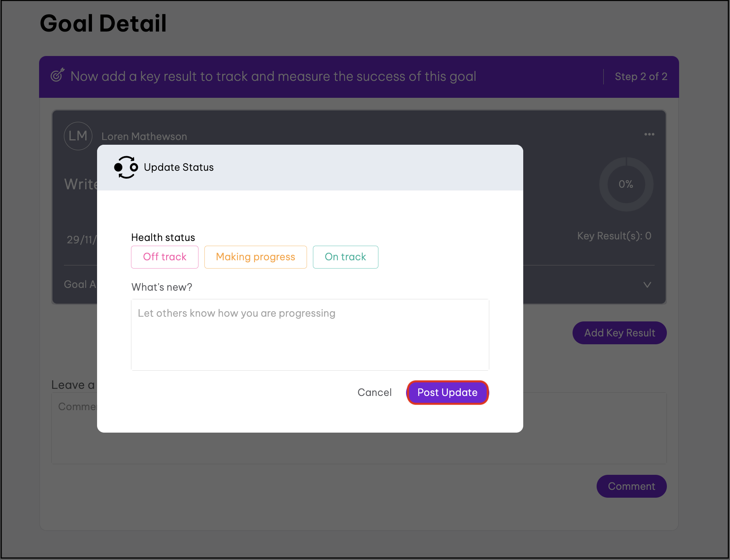Screen dimensions: 730x560
Task: Click the target icon in purple banner
Action: pos(57,75)
